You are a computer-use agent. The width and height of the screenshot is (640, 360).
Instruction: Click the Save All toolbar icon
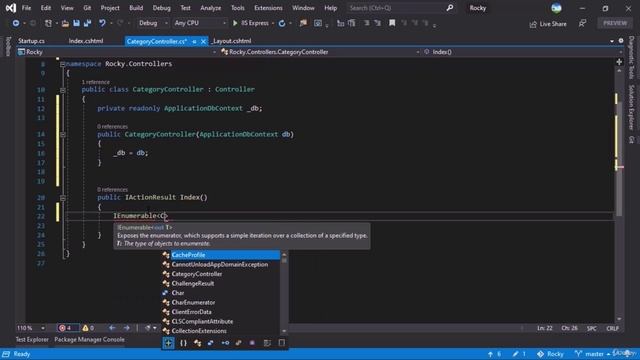coord(87,23)
